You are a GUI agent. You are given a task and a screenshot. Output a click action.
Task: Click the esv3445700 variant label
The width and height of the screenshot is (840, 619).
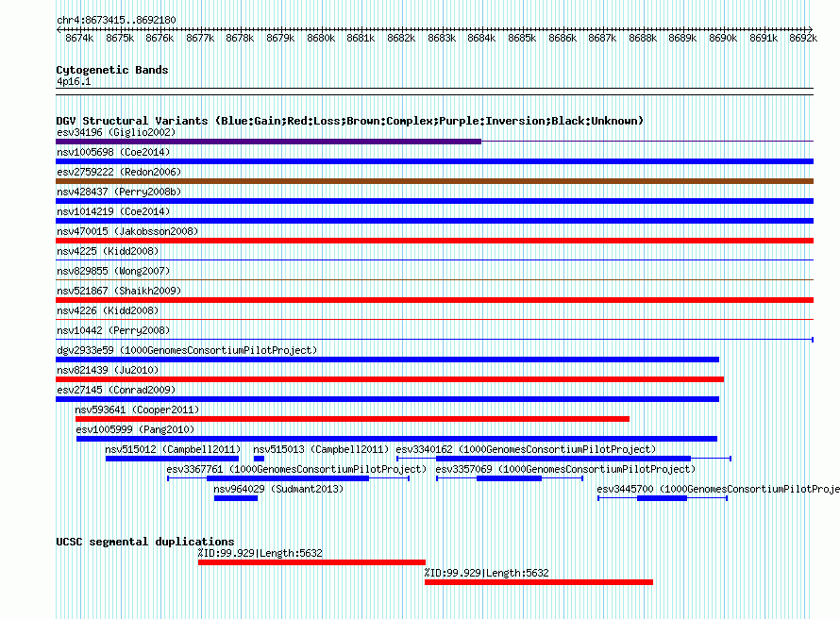(x=718, y=489)
